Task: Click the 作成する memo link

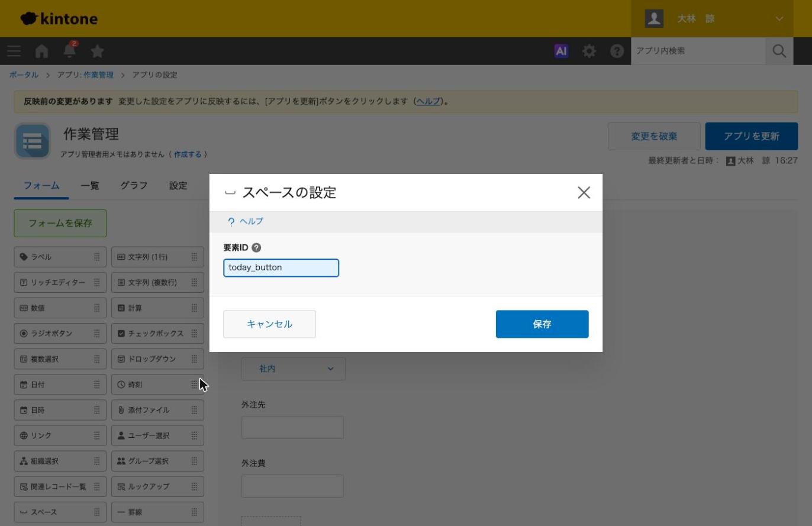Action: tap(188, 154)
